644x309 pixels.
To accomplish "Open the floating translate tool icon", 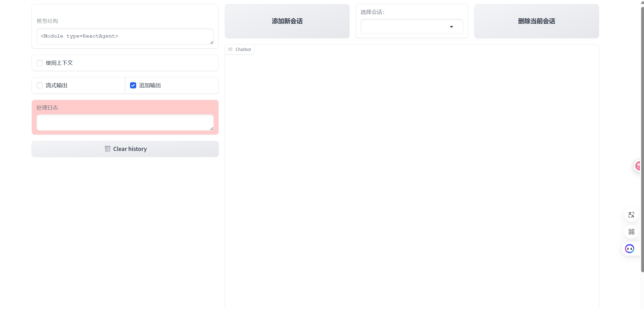I will (x=631, y=215).
